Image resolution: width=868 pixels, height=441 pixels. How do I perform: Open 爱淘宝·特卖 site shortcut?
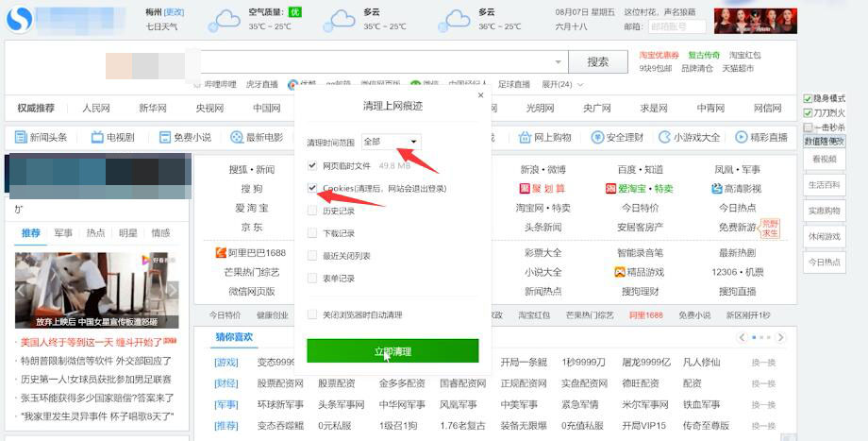pyautogui.click(x=640, y=189)
